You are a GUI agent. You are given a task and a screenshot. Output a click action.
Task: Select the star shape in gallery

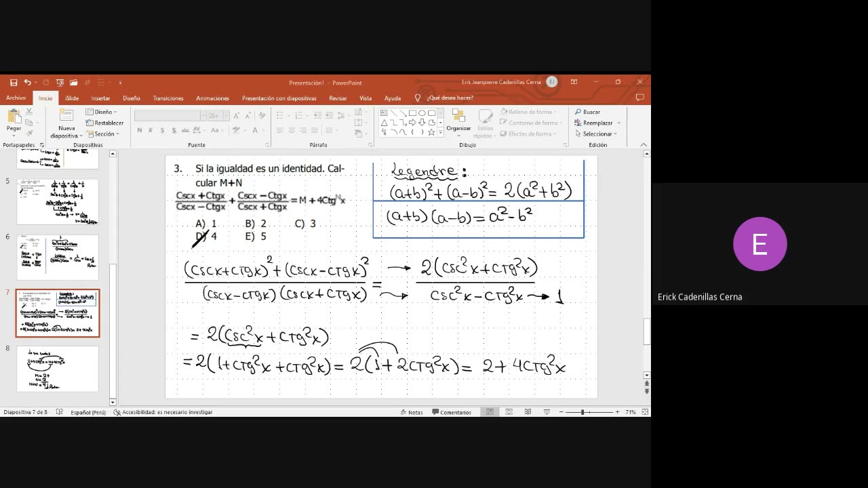click(431, 132)
